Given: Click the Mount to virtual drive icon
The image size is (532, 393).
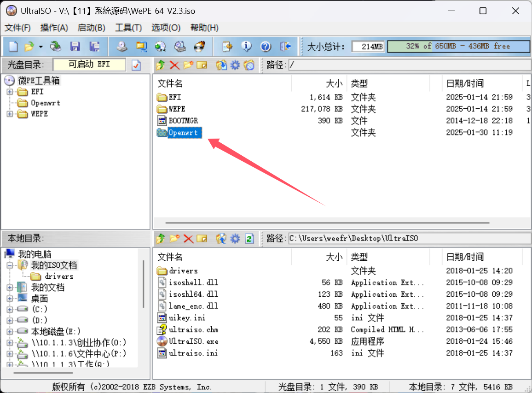Looking at the screenshot, I should pos(180,46).
